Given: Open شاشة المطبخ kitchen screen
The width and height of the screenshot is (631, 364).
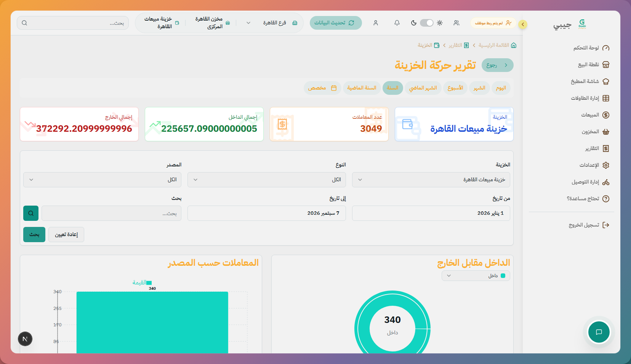Looking at the screenshot, I should pos(590,81).
